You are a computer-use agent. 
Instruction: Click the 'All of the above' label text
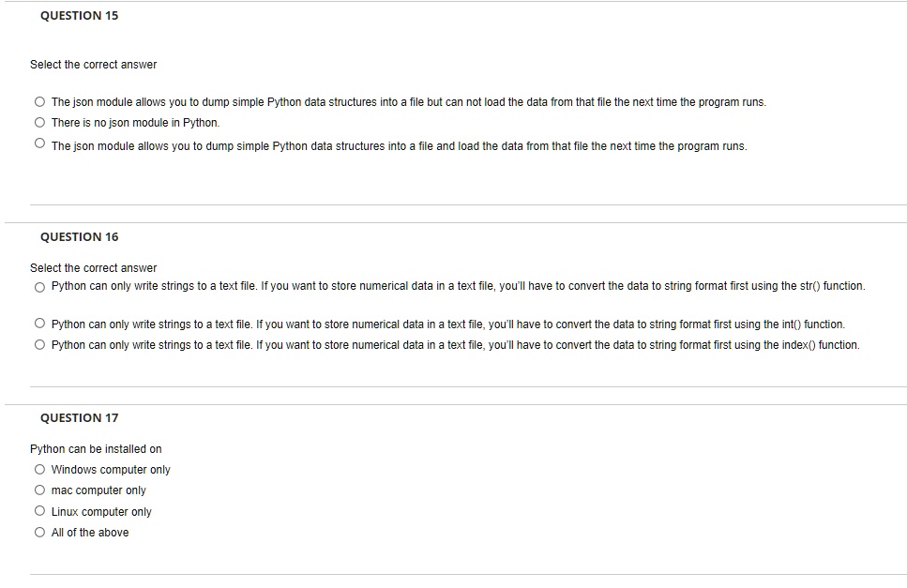click(90, 533)
